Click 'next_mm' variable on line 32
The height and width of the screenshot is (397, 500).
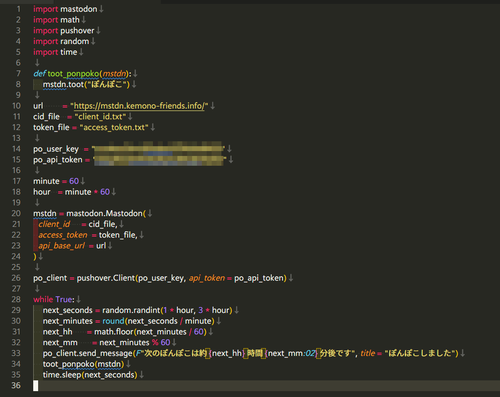(x=60, y=343)
